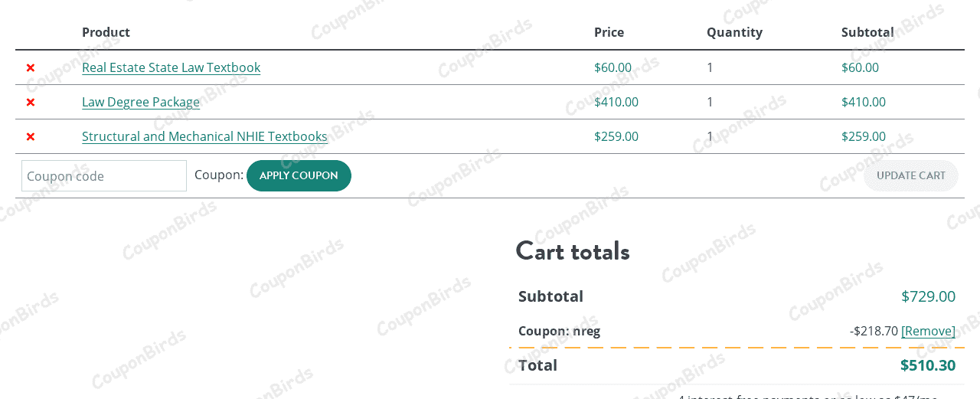Click the Update Cart button
The height and width of the screenshot is (399, 980).
pos(910,175)
